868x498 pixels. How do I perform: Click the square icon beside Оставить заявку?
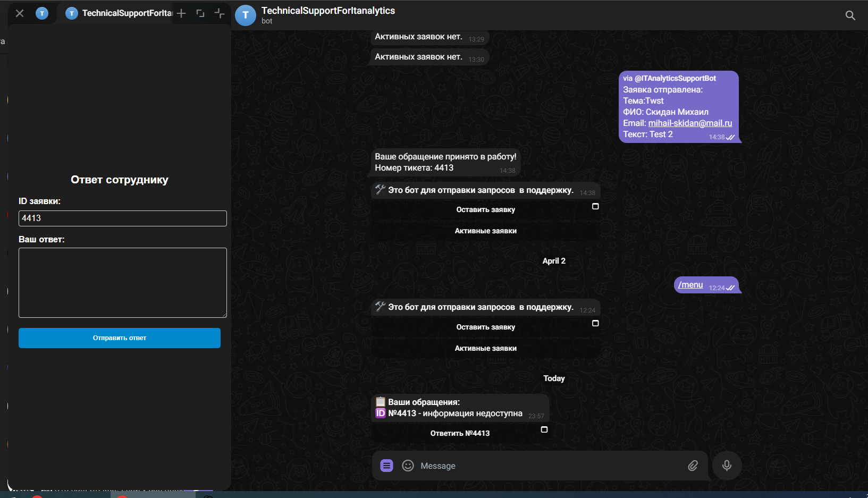pos(595,206)
